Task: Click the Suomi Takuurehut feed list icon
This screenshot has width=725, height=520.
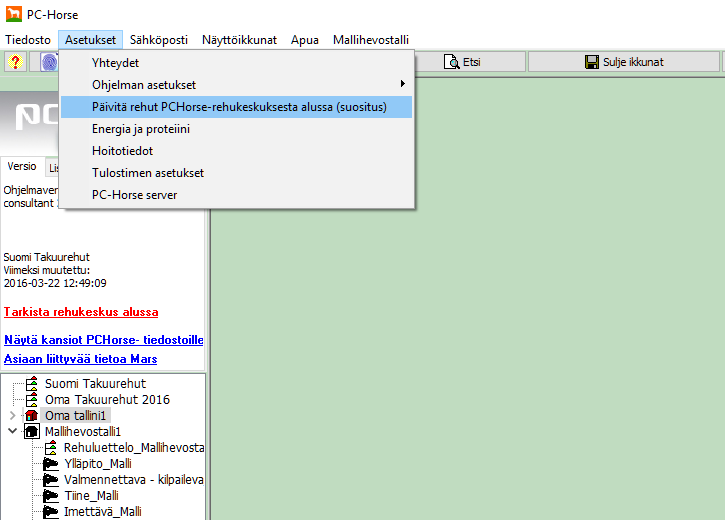Action: [x=32, y=384]
